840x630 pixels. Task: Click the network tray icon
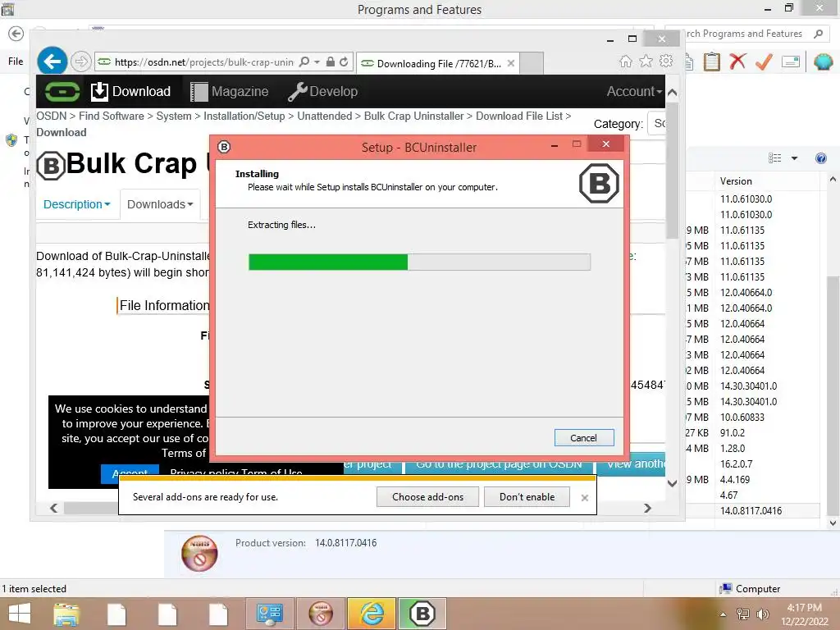(x=742, y=614)
